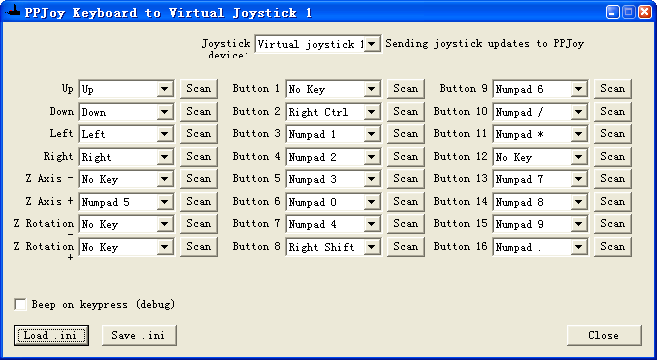Viewport: 657px width, 360px height.
Task: Click Scan next to Button 15
Action: tap(613, 224)
